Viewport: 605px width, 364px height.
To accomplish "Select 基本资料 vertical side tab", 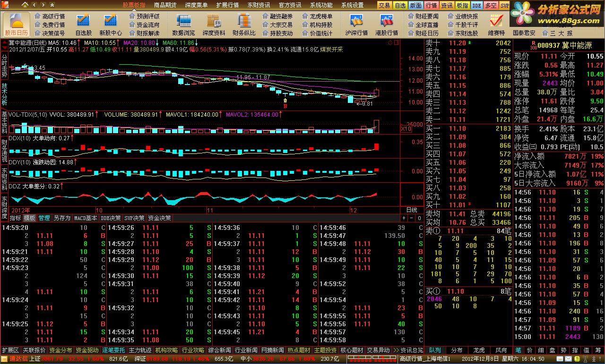I will coord(4,122).
